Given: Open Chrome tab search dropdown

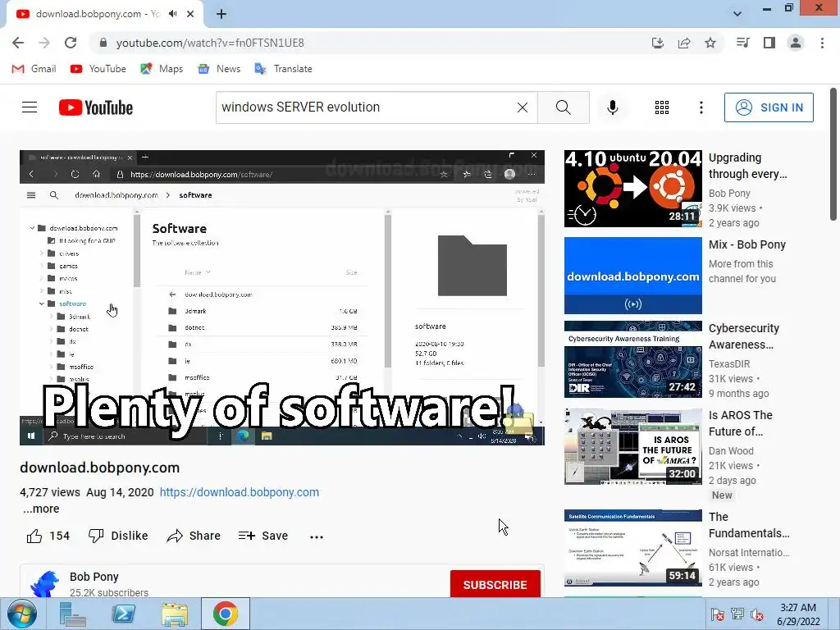Looking at the screenshot, I should 737,14.
